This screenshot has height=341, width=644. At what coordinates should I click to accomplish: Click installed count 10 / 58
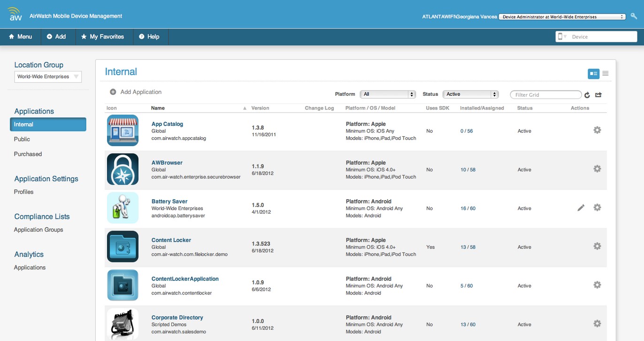pyautogui.click(x=468, y=170)
